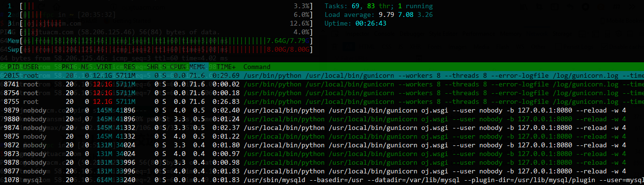Sort by the CPU% column header
Image resolution: width=644 pixels, height=185 pixels.
tap(177, 67)
